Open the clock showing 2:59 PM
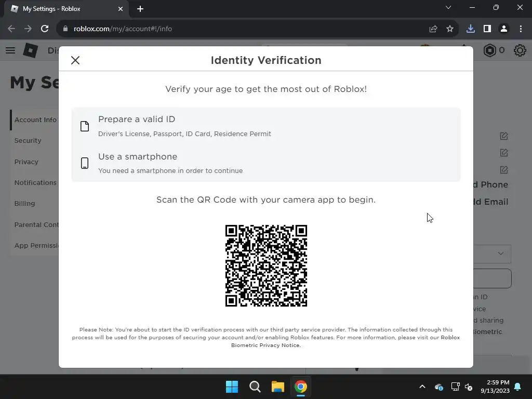 click(x=495, y=387)
